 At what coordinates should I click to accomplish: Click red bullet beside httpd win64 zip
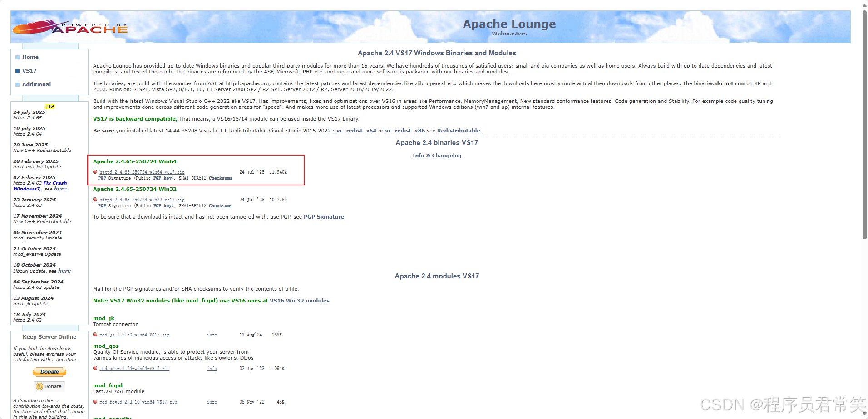point(95,172)
